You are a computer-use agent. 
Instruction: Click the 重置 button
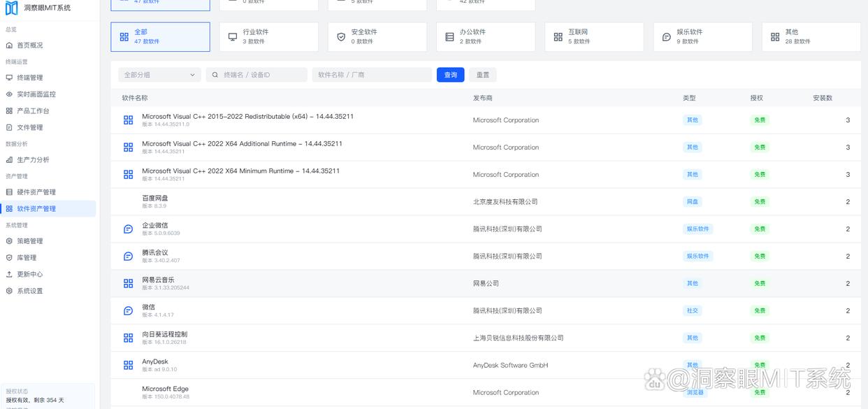pyautogui.click(x=483, y=75)
